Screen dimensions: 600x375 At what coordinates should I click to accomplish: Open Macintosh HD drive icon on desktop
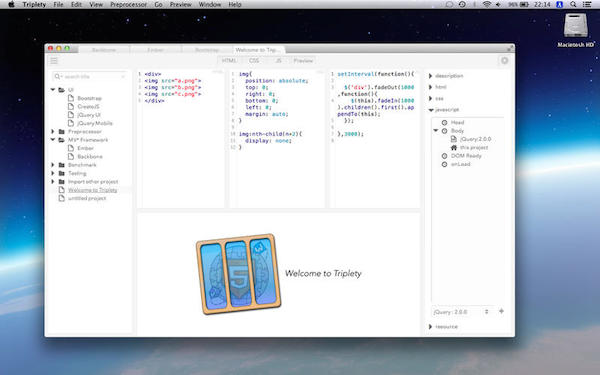(x=576, y=26)
